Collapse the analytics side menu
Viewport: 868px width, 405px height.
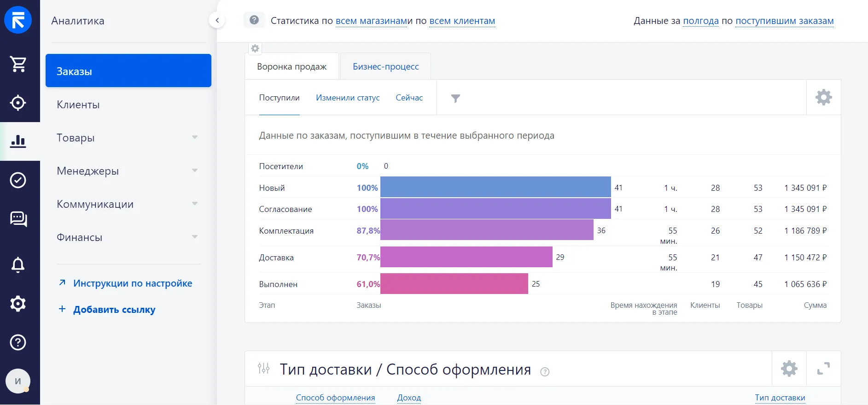217,20
